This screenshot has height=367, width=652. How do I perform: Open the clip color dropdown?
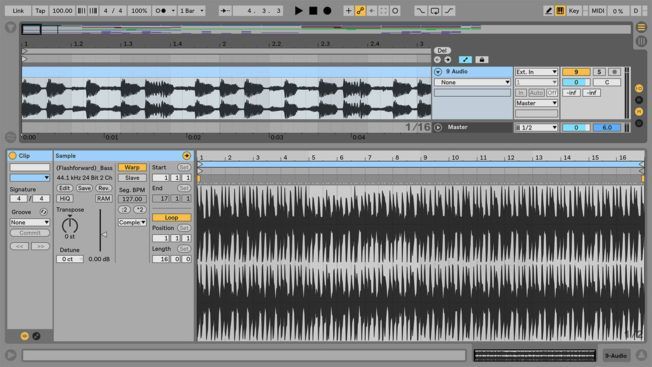pos(30,177)
